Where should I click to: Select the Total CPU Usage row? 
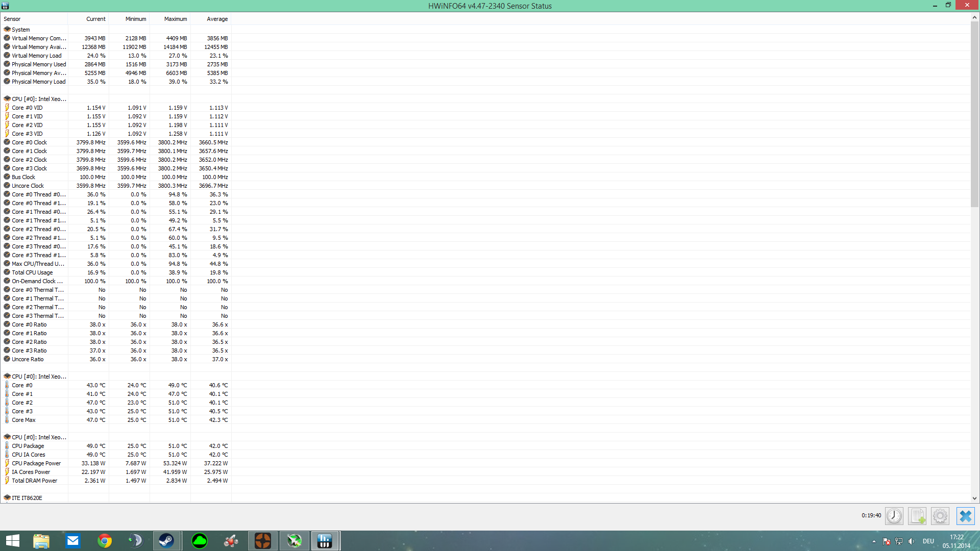click(x=32, y=272)
